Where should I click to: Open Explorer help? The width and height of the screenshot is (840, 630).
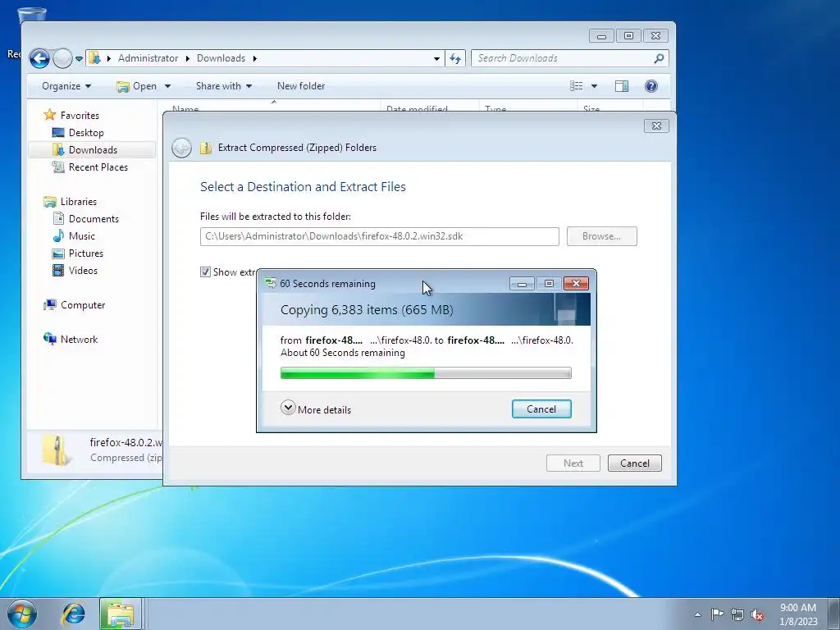(651, 86)
